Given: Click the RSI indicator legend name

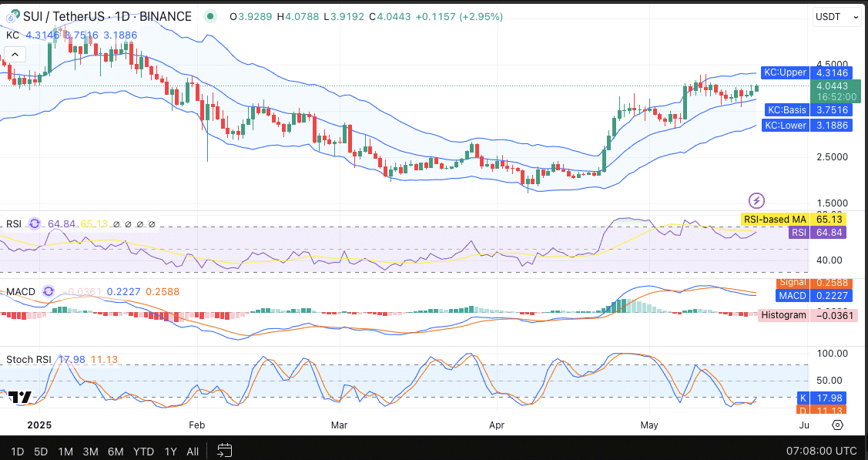Looking at the screenshot, I should point(14,223).
